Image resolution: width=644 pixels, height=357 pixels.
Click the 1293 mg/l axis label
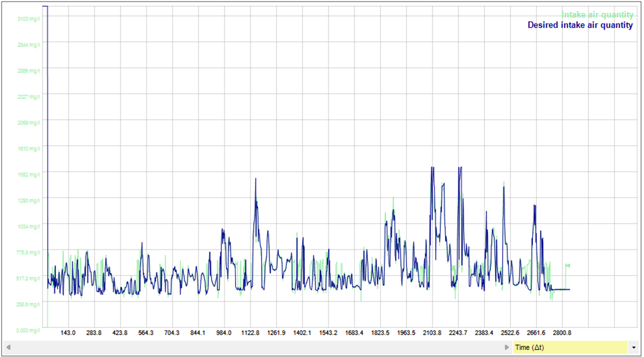coord(29,201)
